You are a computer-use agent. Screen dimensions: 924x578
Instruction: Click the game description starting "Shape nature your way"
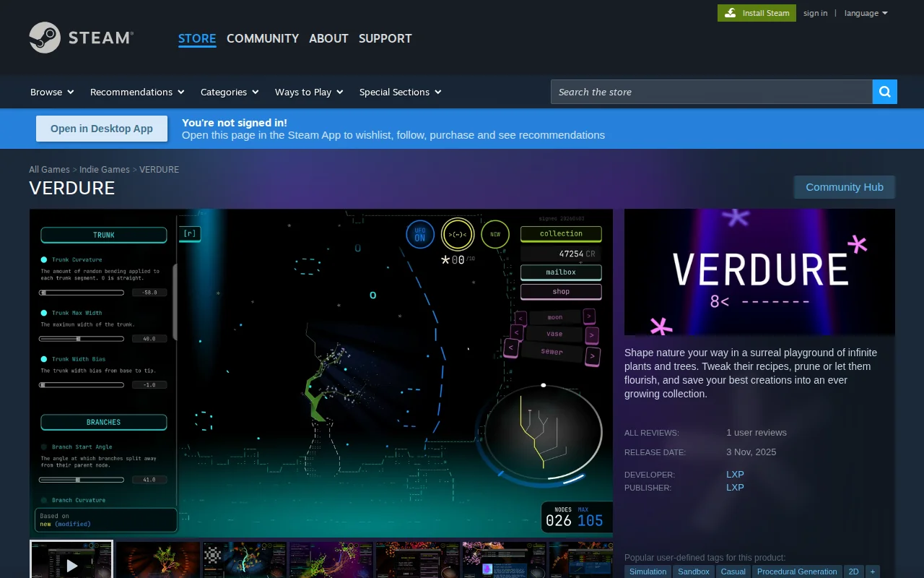[x=751, y=374]
